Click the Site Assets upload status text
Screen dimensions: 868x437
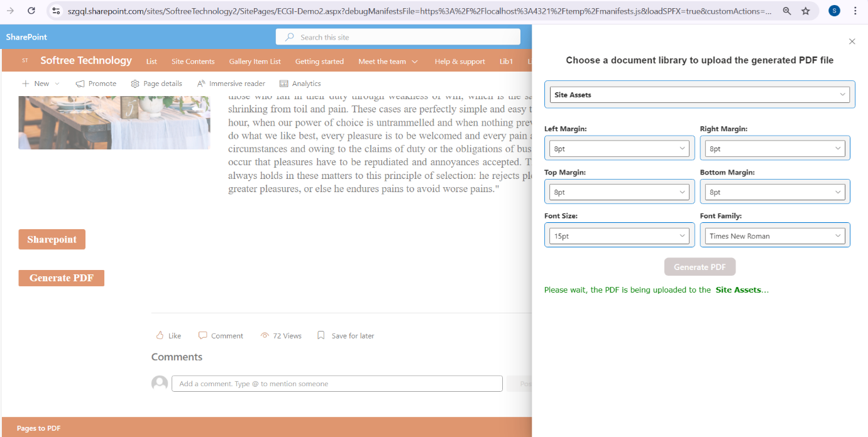click(656, 290)
